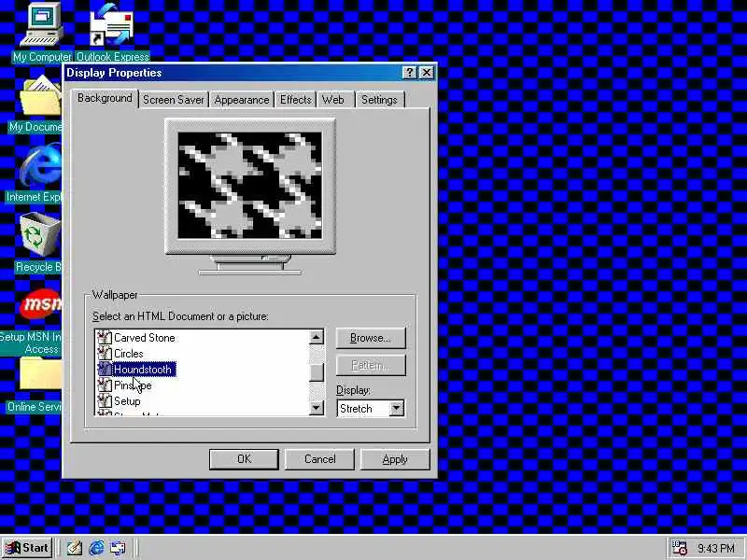Click the Task Scheduler tray icon
The image size is (747, 560).
[x=679, y=548]
